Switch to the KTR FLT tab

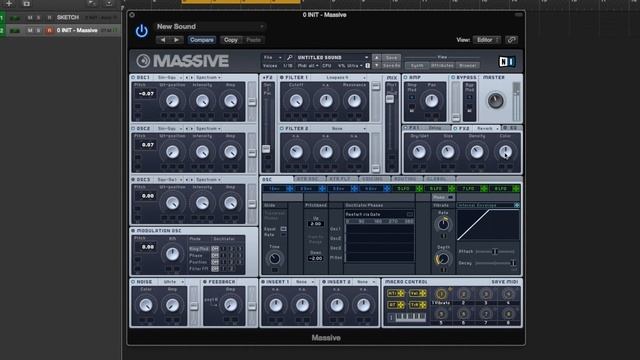pos(342,179)
